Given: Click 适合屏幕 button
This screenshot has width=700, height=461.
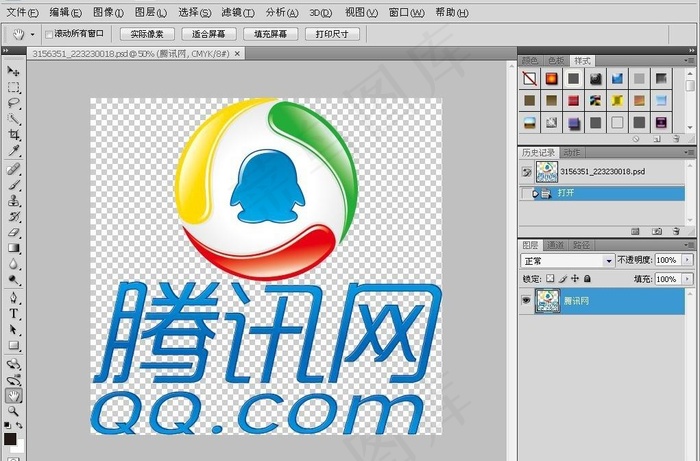Looking at the screenshot, I should click(208, 34).
